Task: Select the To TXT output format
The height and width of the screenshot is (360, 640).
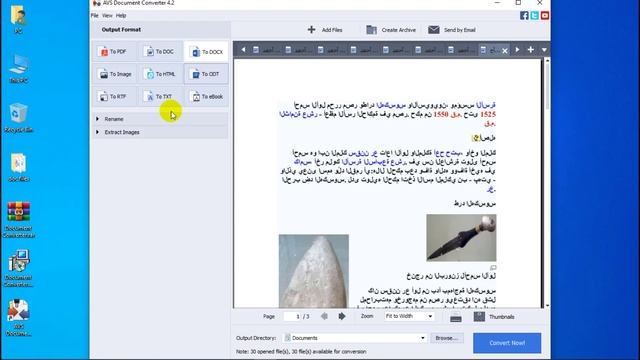Action: click(160, 97)
